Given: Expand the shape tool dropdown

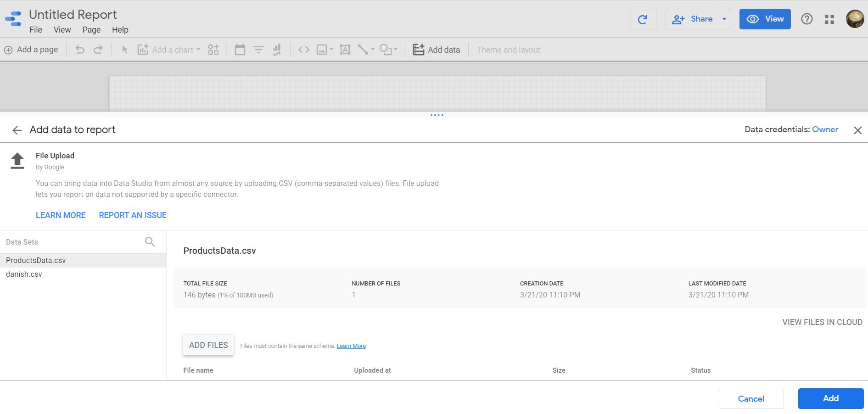Looking at the screenshot, I should coord(388,50).
